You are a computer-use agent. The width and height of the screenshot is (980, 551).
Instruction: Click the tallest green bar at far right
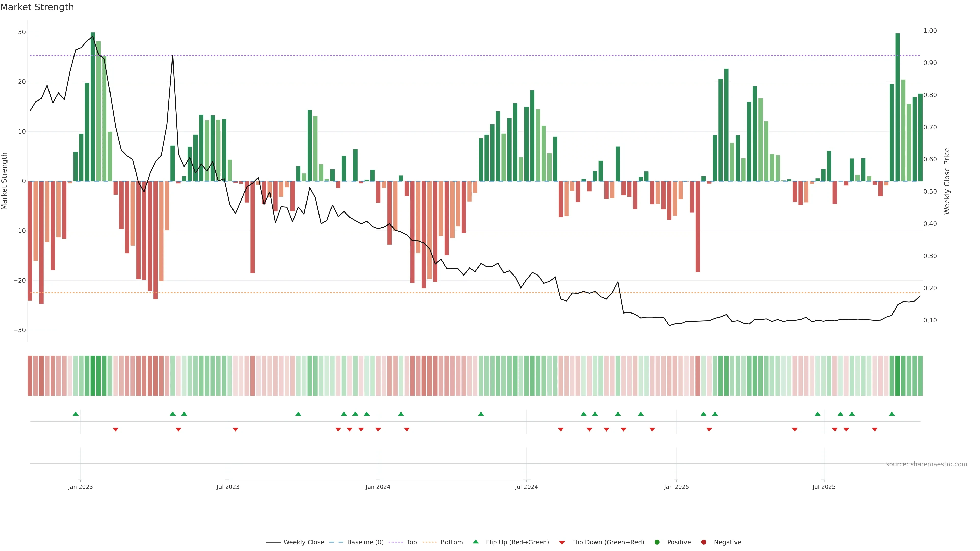(898, 106)
